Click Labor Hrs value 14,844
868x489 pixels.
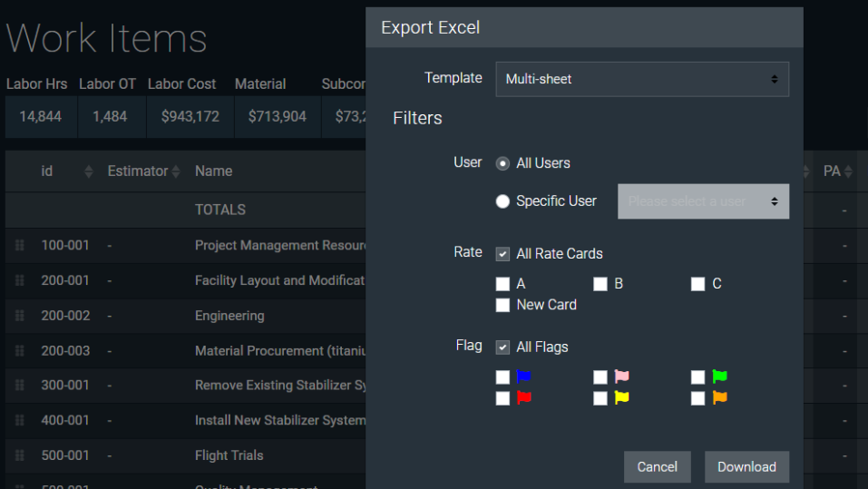pyautogui.click(x=41, y=116)
